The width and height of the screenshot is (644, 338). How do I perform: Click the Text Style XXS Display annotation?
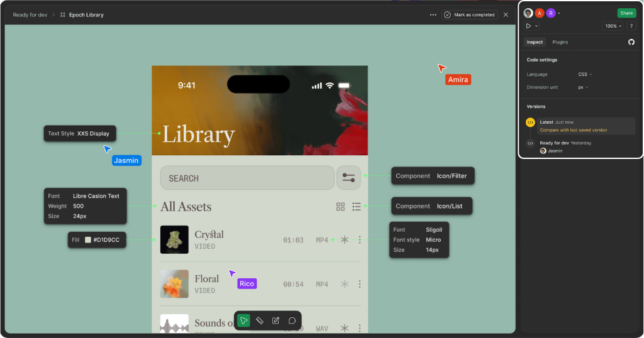[x=80, y=133]
